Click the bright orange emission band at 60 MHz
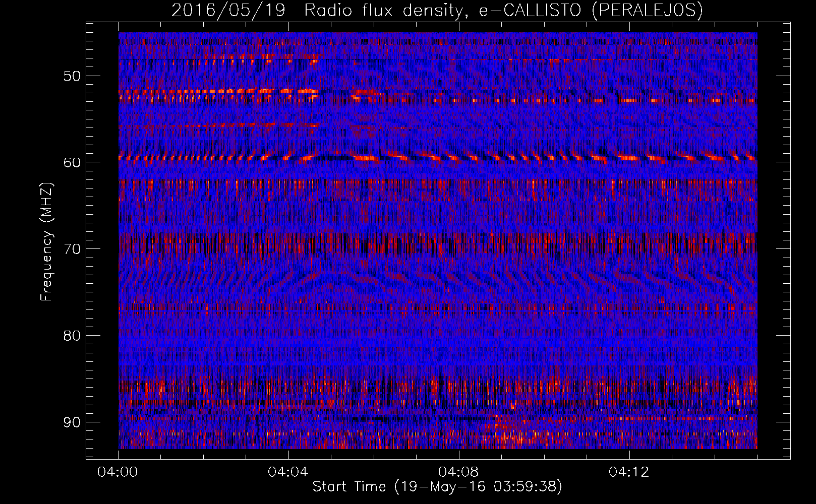Image resolution: width=816 pixels, height=504 pixels. click(438, 158)
